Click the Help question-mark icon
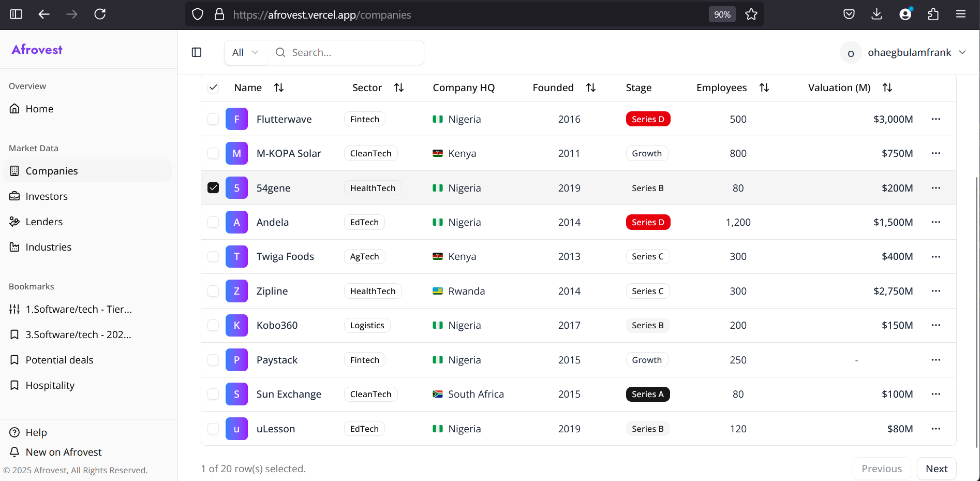 coord(14,432)
